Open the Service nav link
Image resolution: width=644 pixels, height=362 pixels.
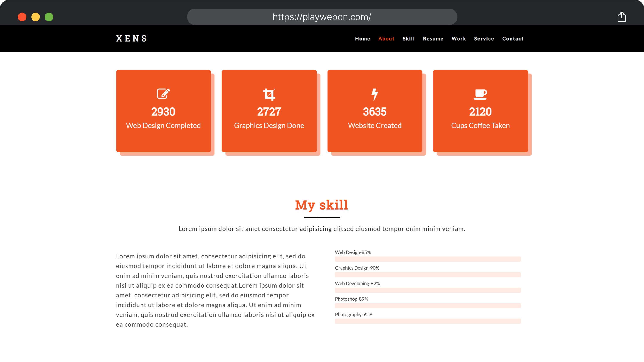pyautogui.click(x=484, y=39)
